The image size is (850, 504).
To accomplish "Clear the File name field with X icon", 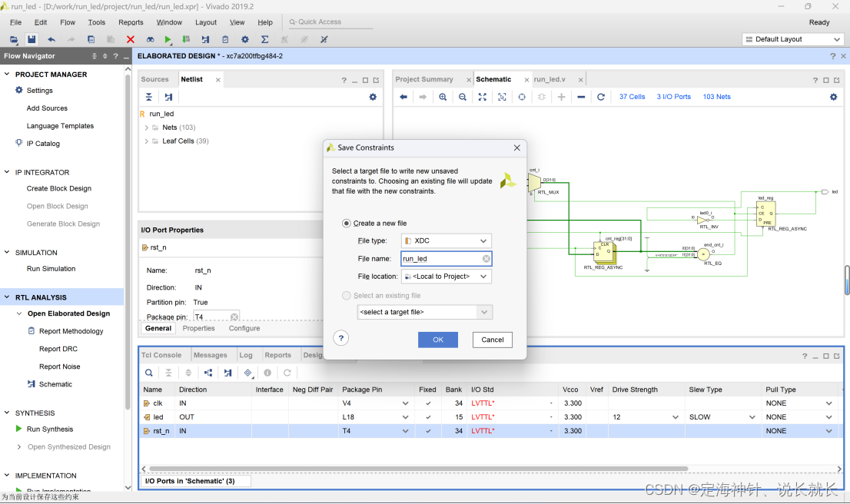I will click(486, 259).
